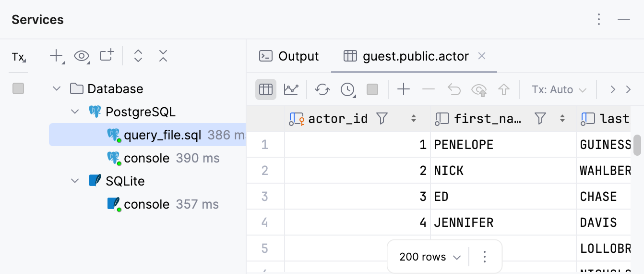The width and height of the screenshot is (644, 274).
Task: Open the auto-refresh clock icon
Action: pos(348,89)
